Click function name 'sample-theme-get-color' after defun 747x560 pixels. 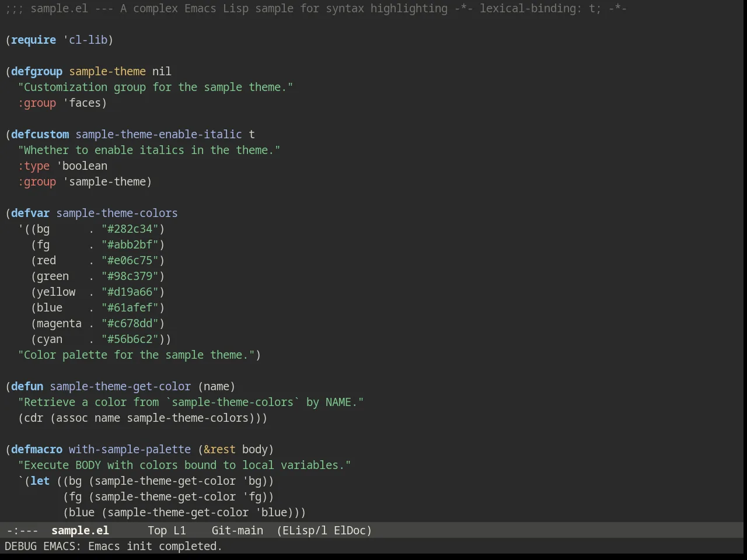pyautogui.click(x=120, y=386)
